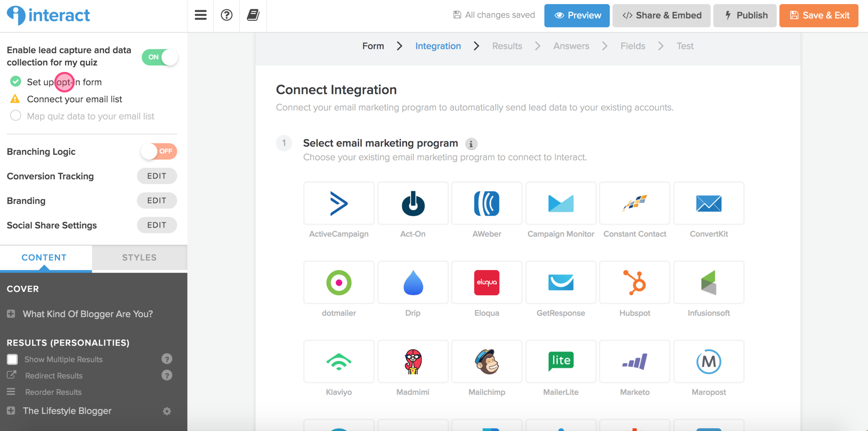Open the documentation book icon
Viewport: 868px width, 431px height.
[253, 15]
